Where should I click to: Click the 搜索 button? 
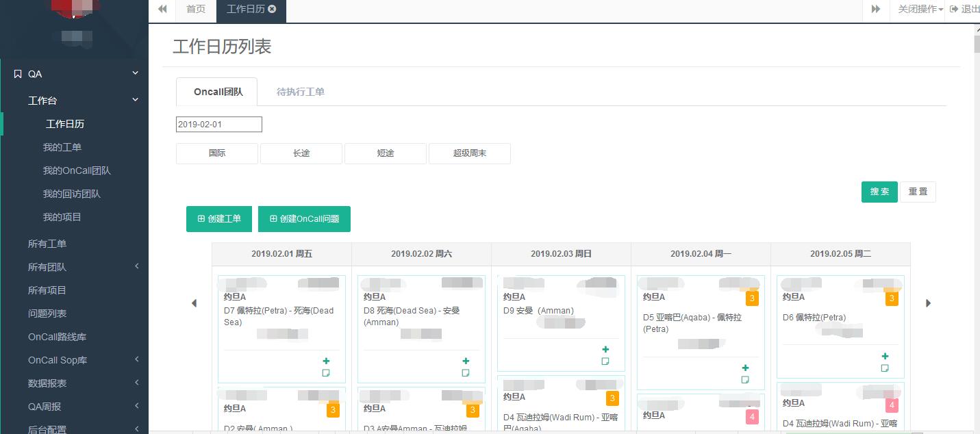pos(879,192)
